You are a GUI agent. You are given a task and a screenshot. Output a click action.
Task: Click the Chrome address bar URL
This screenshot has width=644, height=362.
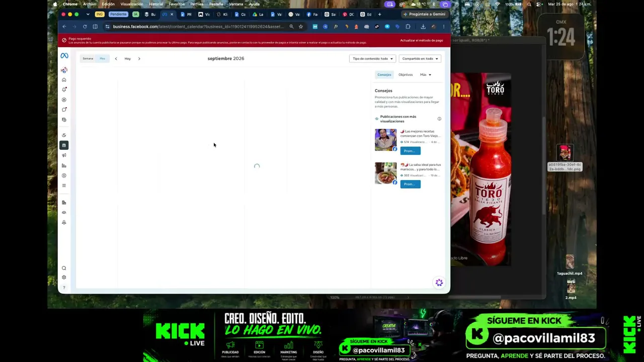[198, 27]
